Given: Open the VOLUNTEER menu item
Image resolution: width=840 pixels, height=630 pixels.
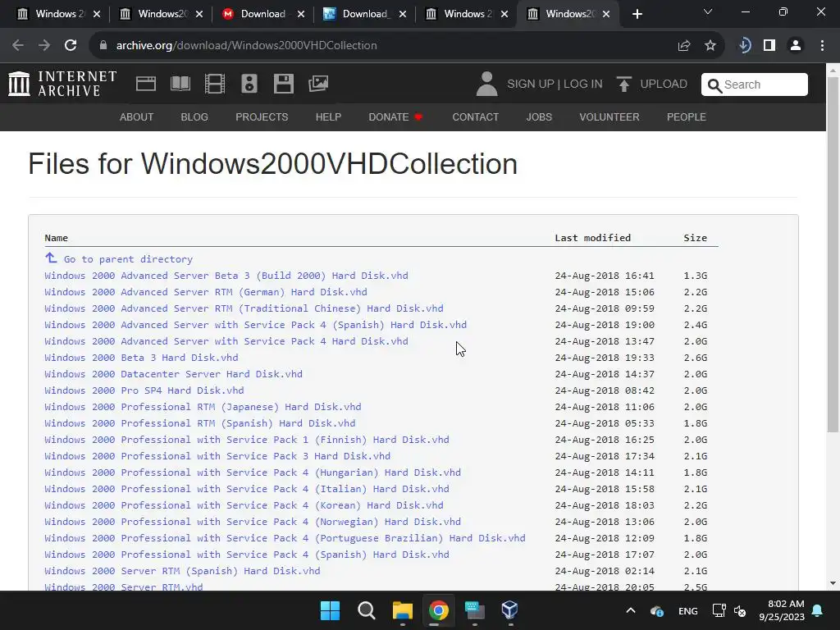Looking at the screenshot, I should pyautogui.click(x=609, y=116).
